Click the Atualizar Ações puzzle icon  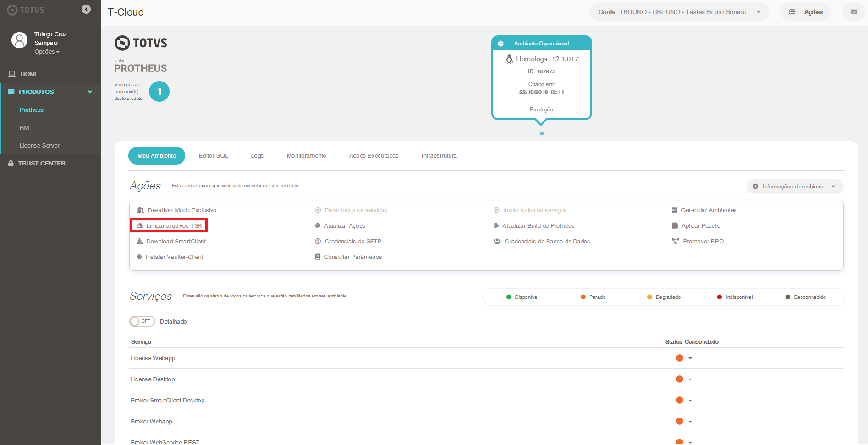tap(318, 226)
